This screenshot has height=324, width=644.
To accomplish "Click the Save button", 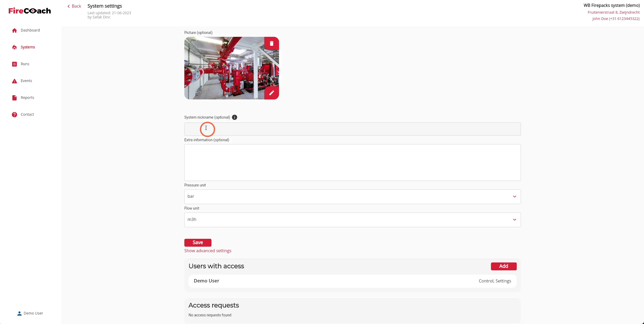I will point(198,242).
